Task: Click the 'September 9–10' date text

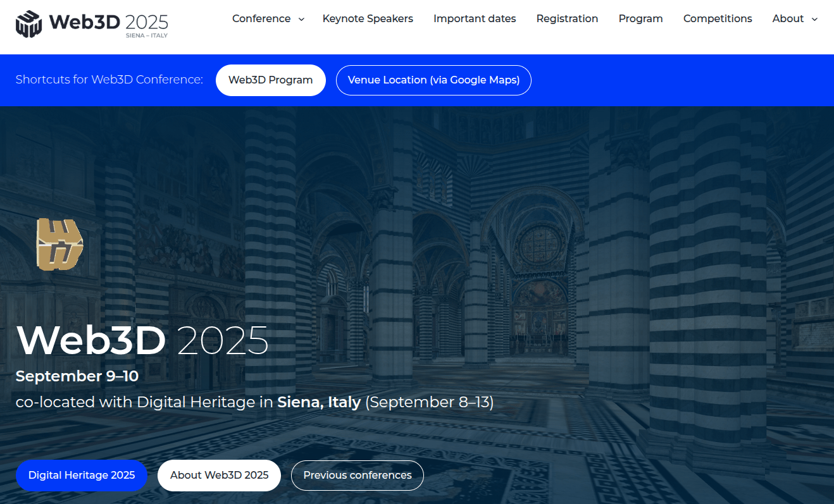Action: pos(77,376)
